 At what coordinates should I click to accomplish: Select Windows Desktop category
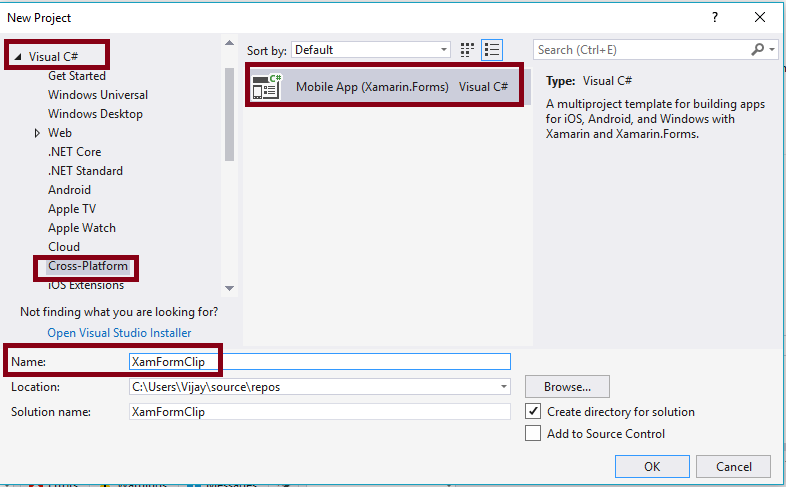[95, 114]
